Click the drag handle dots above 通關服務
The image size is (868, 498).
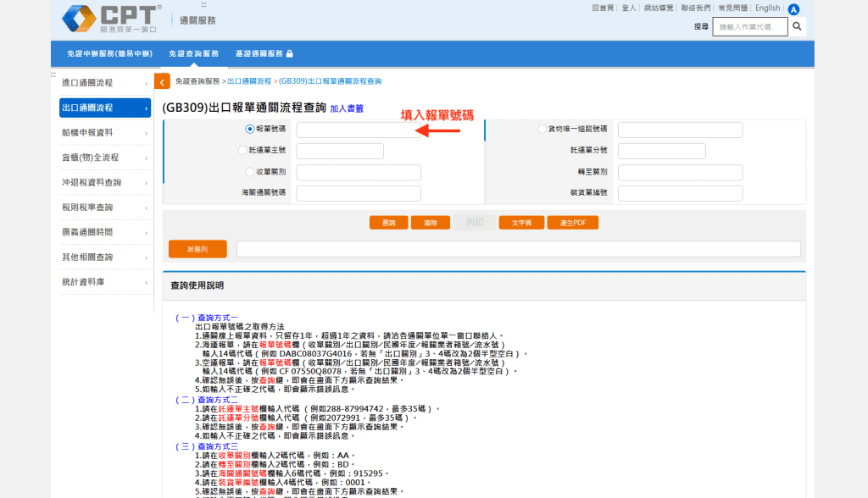pyautogui.click(x=203, y=4)
